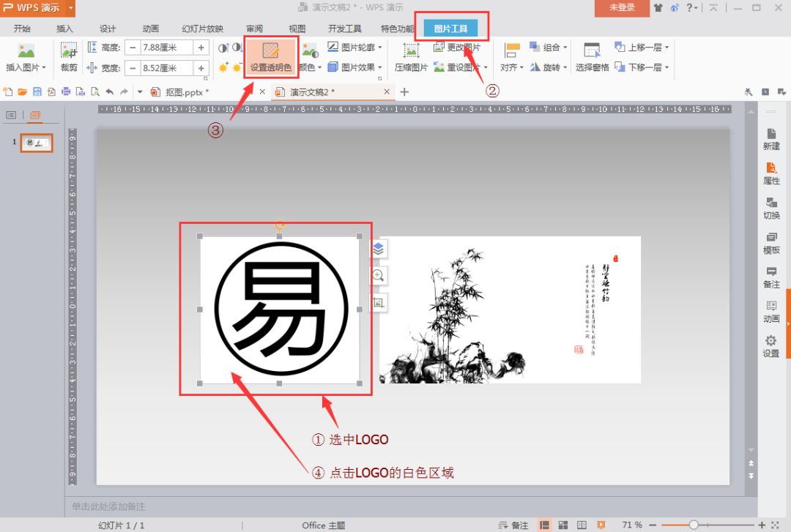Save the document with the floppy disk icon

[x=37, y=91]
